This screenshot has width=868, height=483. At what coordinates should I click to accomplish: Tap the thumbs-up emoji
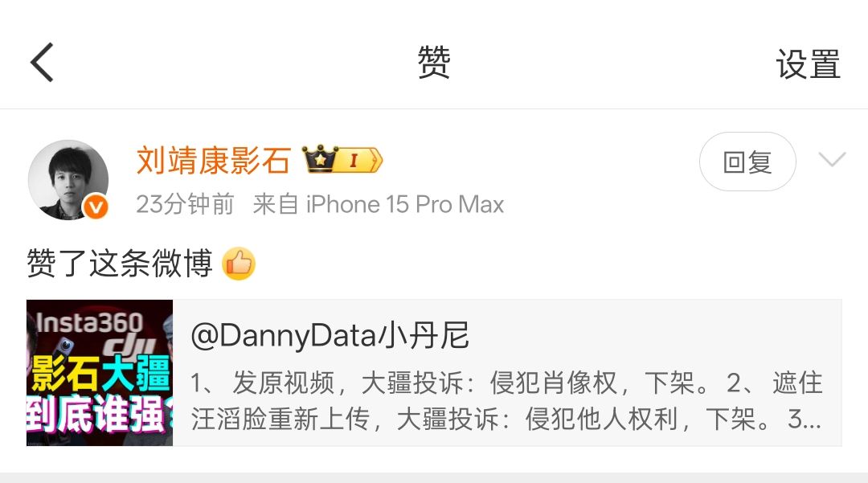(239, 263)
